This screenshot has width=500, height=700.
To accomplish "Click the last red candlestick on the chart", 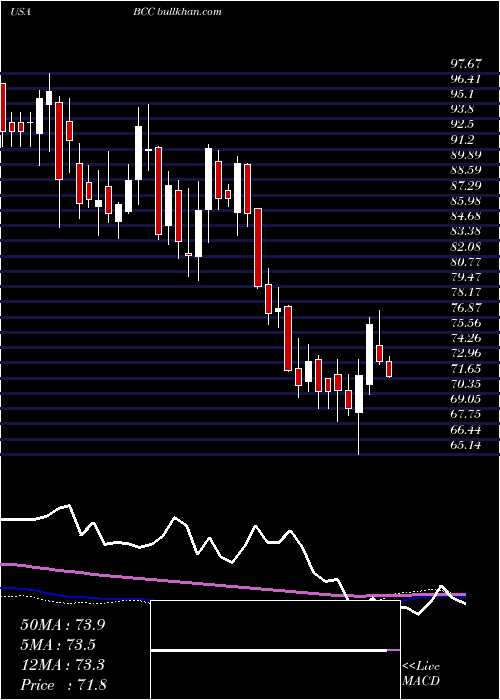I will click(389, 369).
